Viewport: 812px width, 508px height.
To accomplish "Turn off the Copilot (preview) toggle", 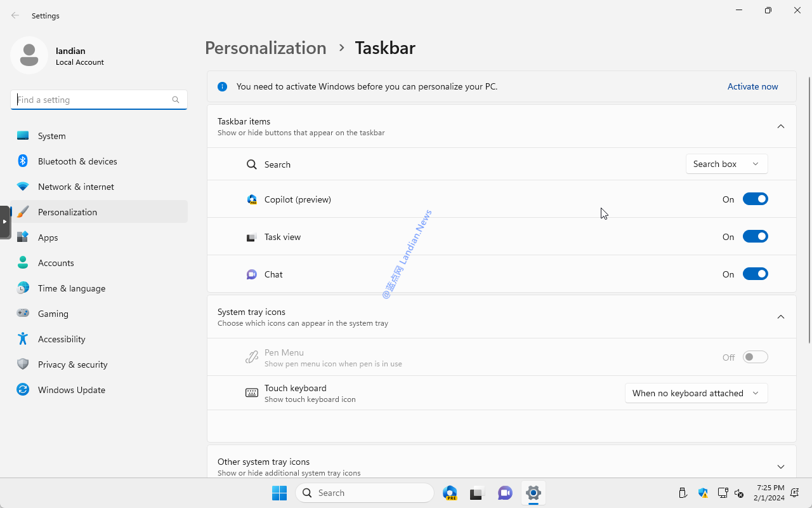I will click(x=756, y=199).
